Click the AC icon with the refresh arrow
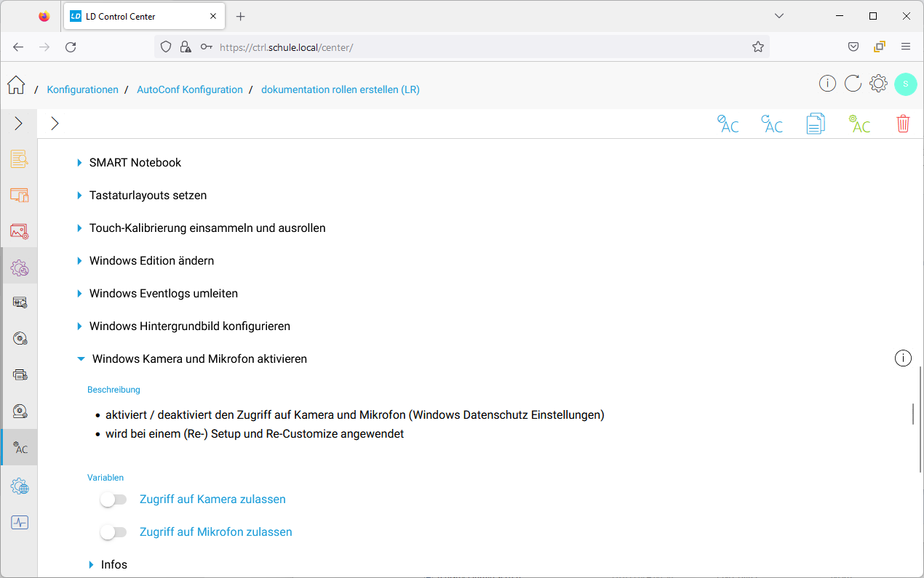The height and width of the screenshot is (578, 924). (771, 124)
